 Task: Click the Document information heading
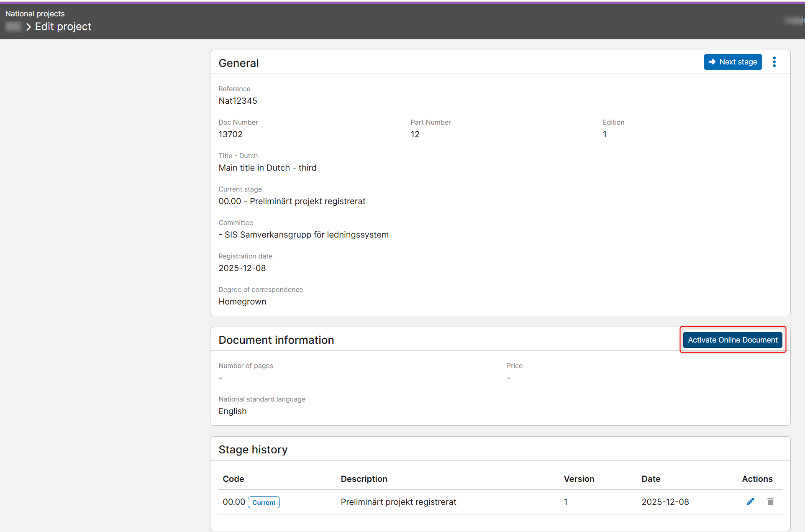(276, 340)
